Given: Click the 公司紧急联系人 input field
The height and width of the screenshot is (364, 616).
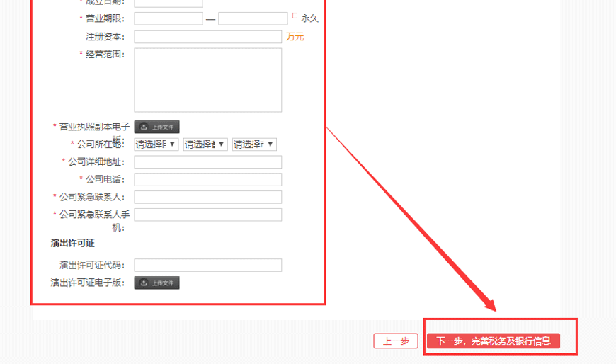Looking at the screenshot, I should point(208,197).
